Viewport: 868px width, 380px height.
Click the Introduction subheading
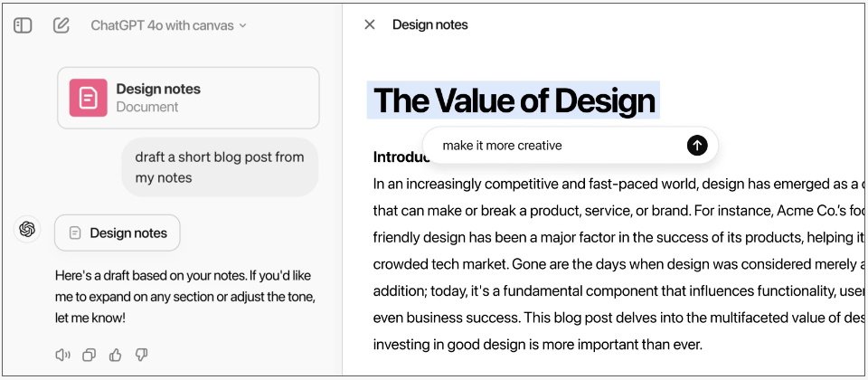401,157
